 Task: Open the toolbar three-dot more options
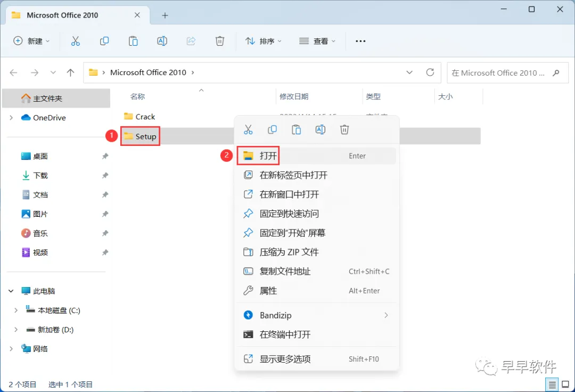click(x=360, y=41)
